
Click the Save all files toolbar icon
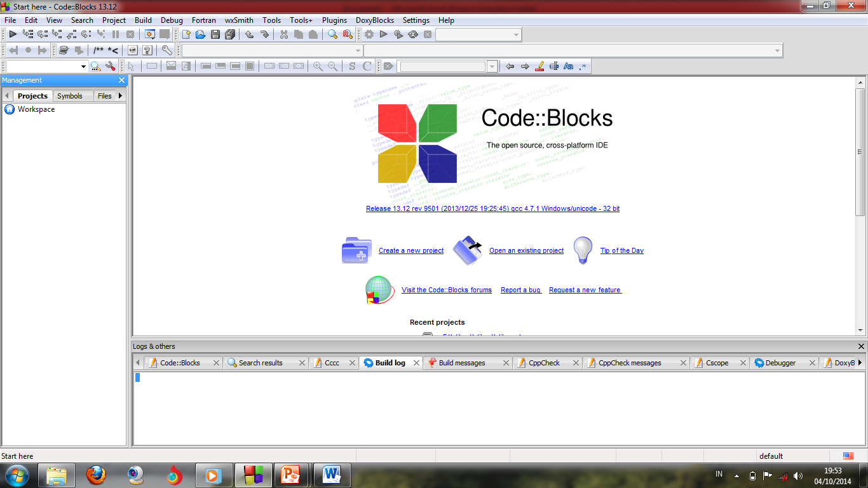point(231,34)
